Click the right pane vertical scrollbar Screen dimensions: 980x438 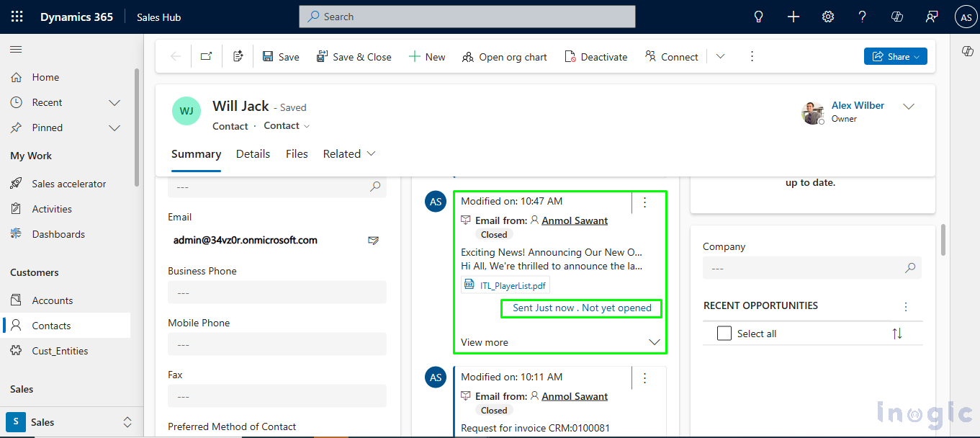[x=943, y=240]
